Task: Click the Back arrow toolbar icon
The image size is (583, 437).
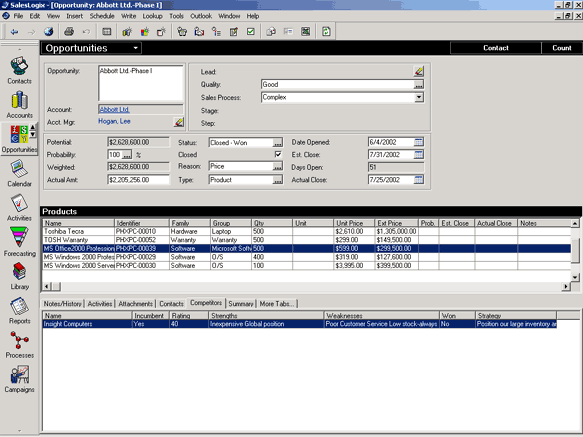Action: pos(15,32)
